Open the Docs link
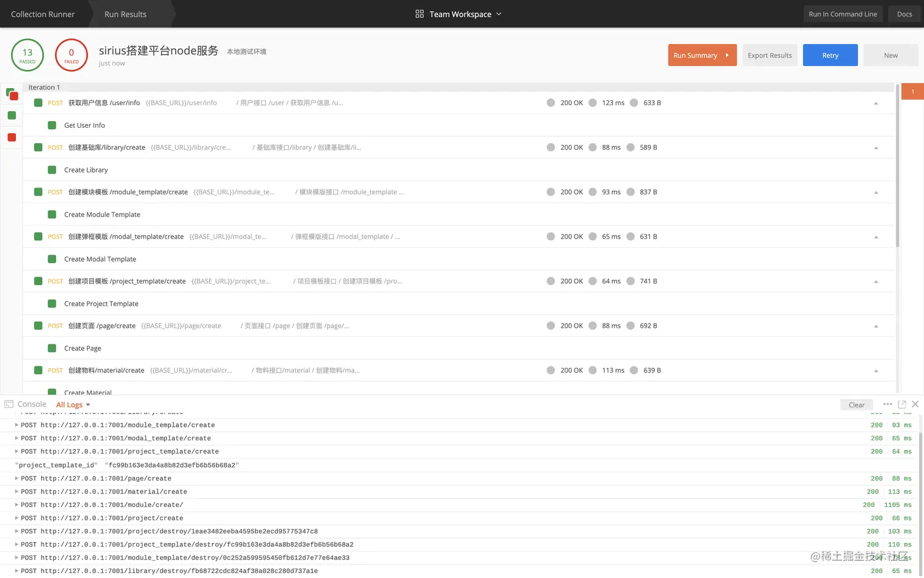Screen dimensions: 924x578 [x=904, y=14]
